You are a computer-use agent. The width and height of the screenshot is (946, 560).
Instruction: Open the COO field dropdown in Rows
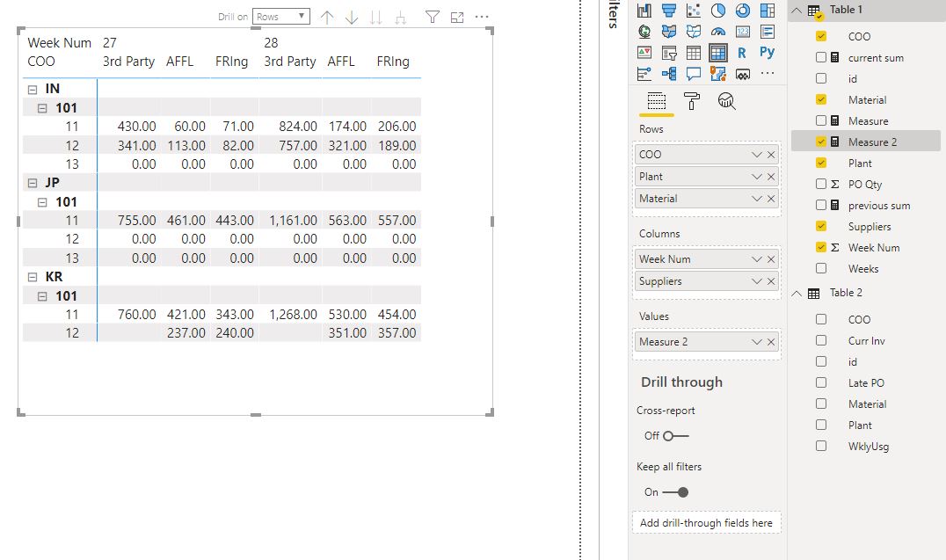pos(757,155)
